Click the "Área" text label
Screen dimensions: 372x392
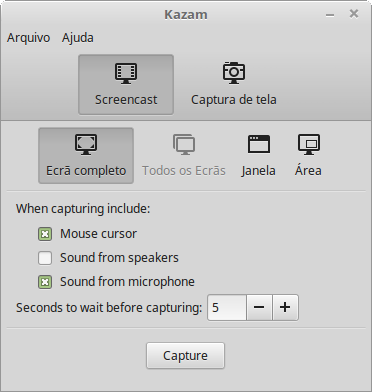point(308,170)
